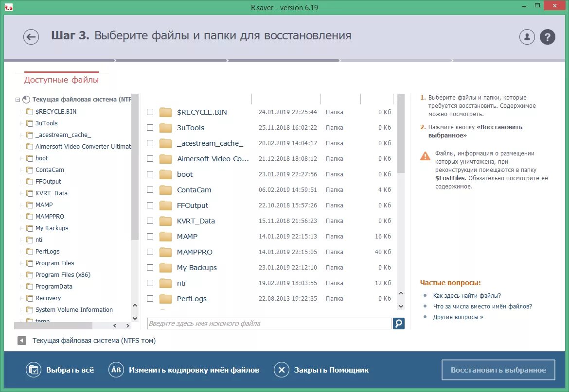The image size is (569, 392).
Task: Click the KVRT_Data folder icon in list
Action: 165,221
